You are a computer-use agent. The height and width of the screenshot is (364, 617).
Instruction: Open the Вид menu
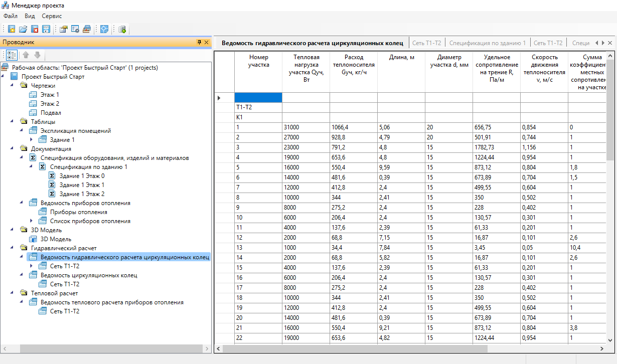click(x=30, y=16)
